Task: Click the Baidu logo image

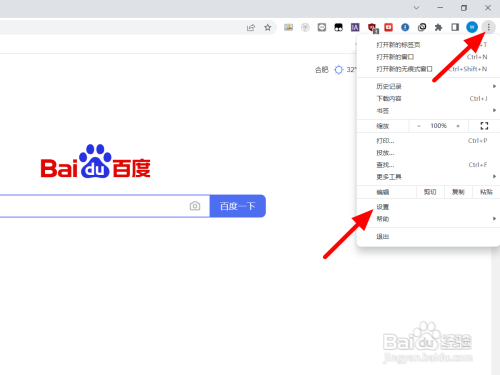Action: (x=96, y=162)
